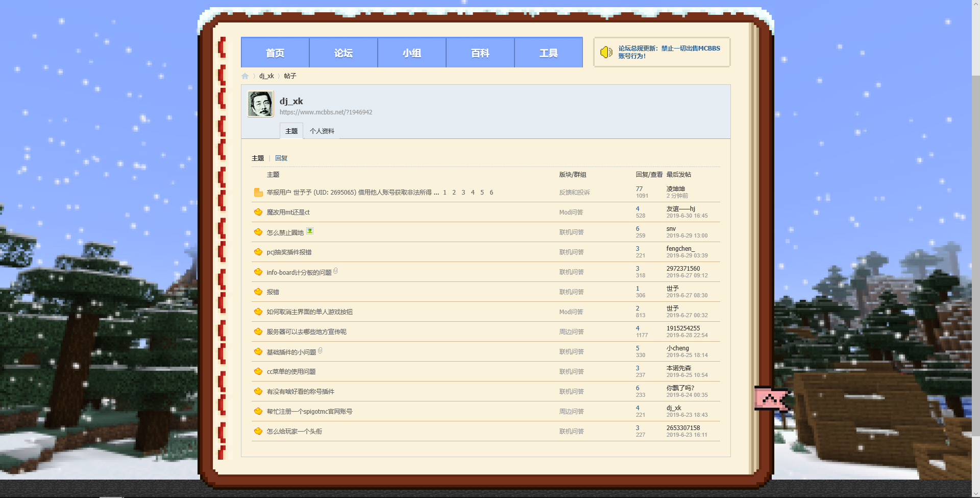This screenshot has width=980, height=498.
Task: Click the 77 reply count link
Action: click(x=639, y=189)
